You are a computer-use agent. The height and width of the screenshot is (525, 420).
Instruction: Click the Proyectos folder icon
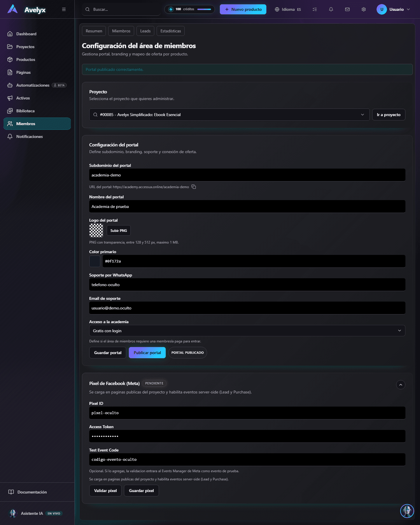(10, 47)
